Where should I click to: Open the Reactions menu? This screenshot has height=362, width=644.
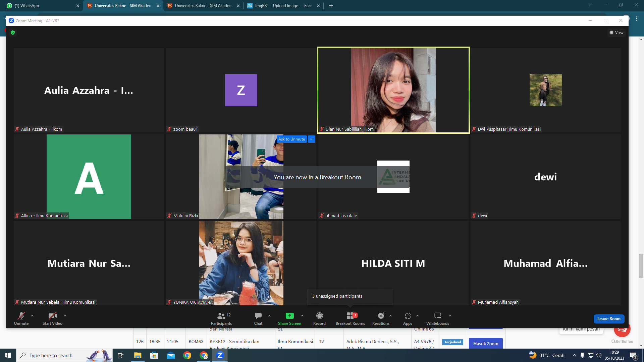381,318
